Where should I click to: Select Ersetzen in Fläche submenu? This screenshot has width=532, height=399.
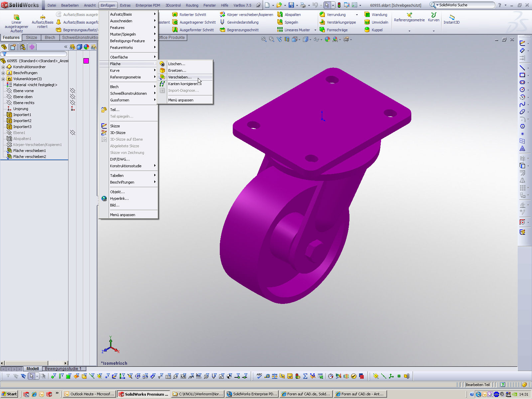pos(185,70)
